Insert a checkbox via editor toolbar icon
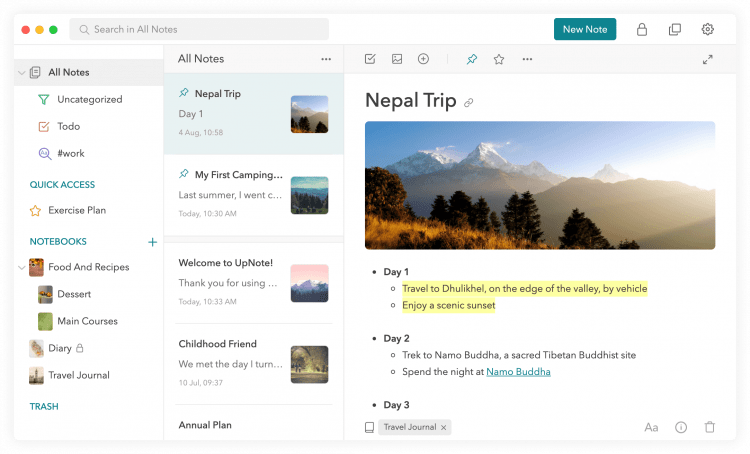The image size is (750, 454). pos(370,59)
